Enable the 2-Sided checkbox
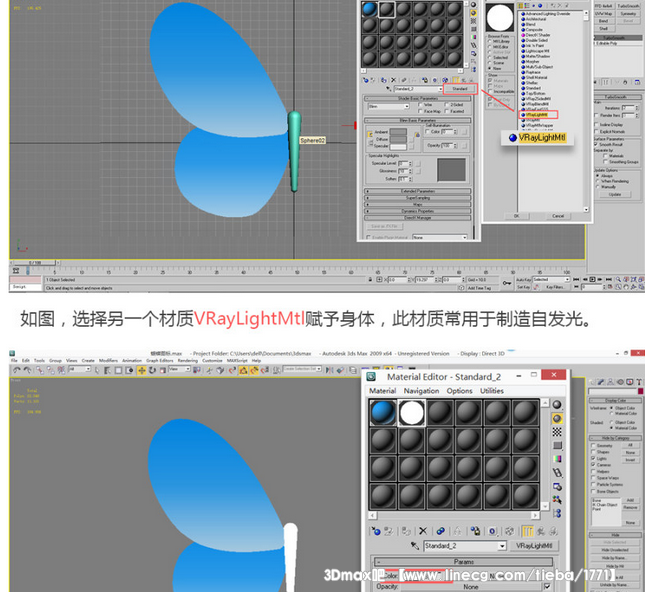 point(446,105)
